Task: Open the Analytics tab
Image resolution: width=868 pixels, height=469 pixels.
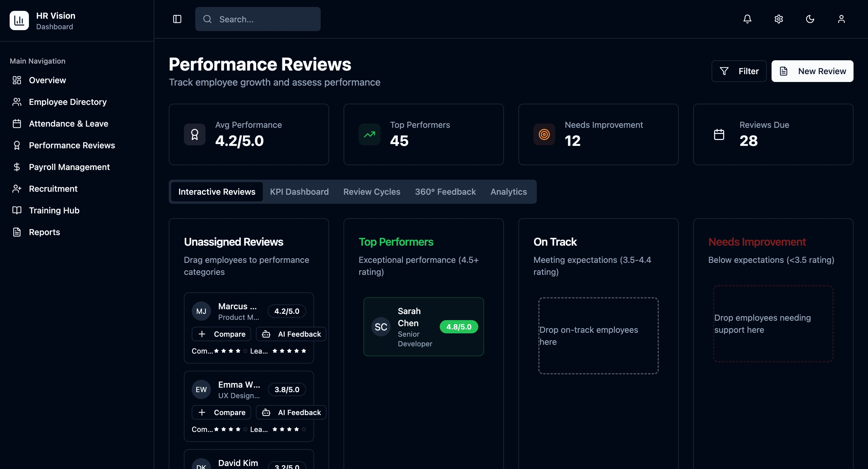Action: click(508, 192)
